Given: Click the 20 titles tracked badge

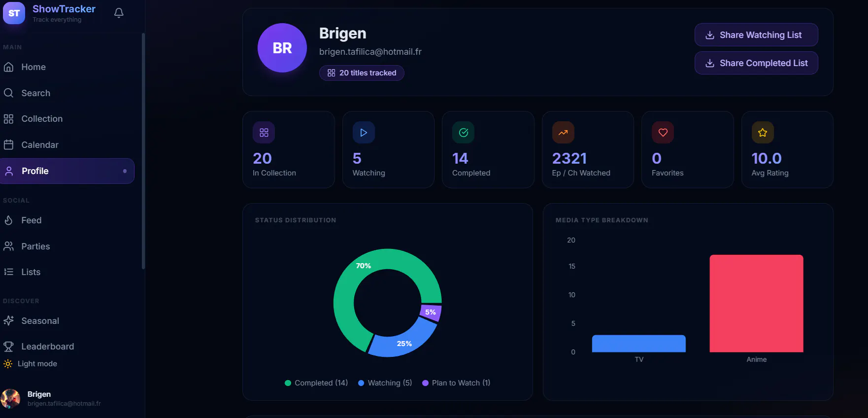Looking at the screenshot, I should (362, 73).
